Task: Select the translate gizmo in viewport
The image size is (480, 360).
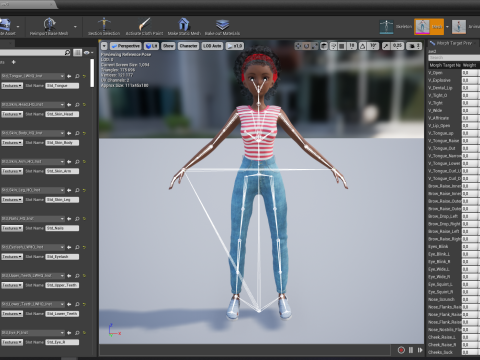Action: click(298, 46)
